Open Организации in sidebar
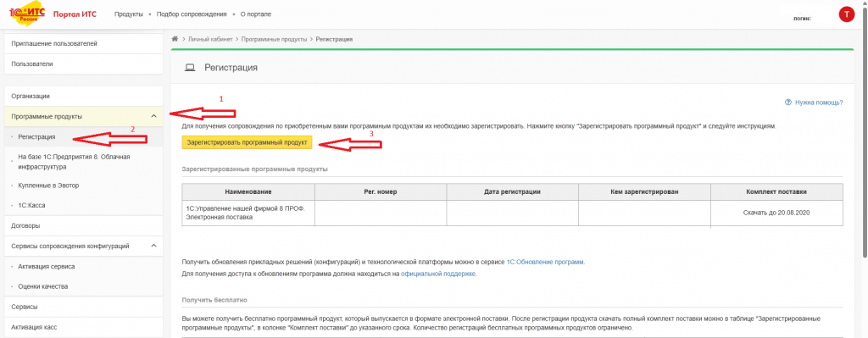868x338 pixels. click(x=84, y=97)
